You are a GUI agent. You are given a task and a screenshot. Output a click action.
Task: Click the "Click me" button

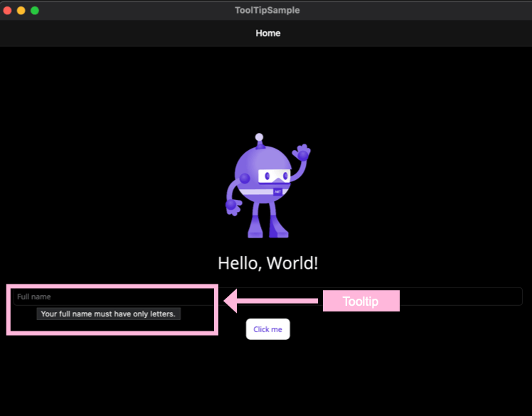point(267,329)
